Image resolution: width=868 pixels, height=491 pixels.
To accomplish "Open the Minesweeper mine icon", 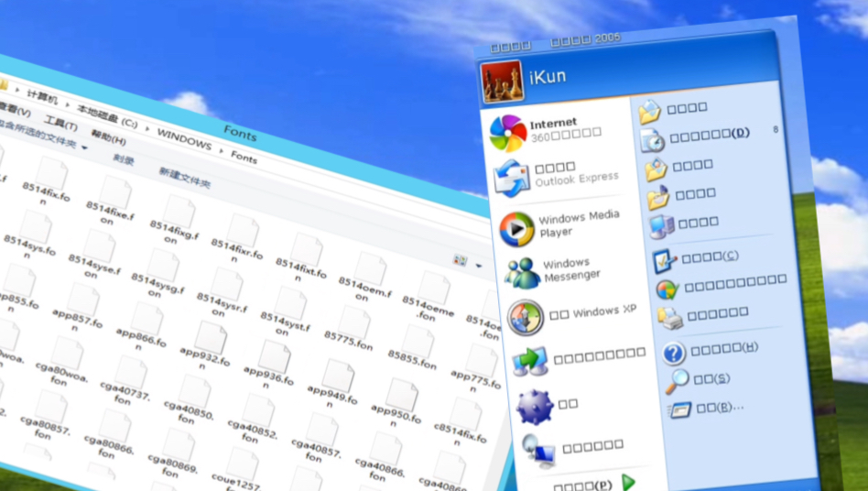I will (x=534, y=407).
